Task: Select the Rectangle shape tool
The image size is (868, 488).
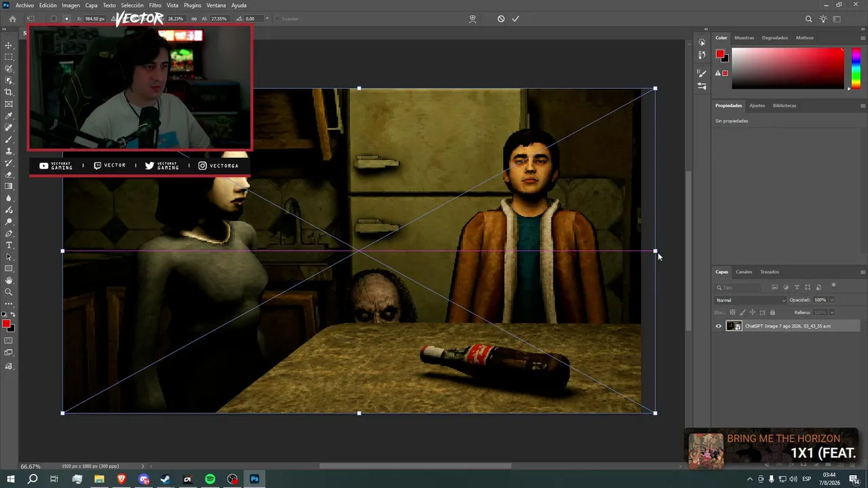Action: (9, 268)
